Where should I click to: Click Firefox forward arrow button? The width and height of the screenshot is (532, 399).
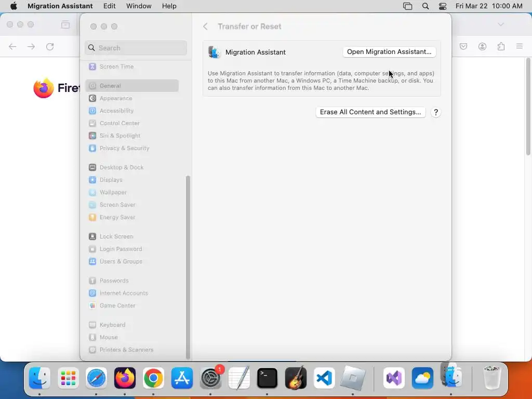(x=31, y=46)
